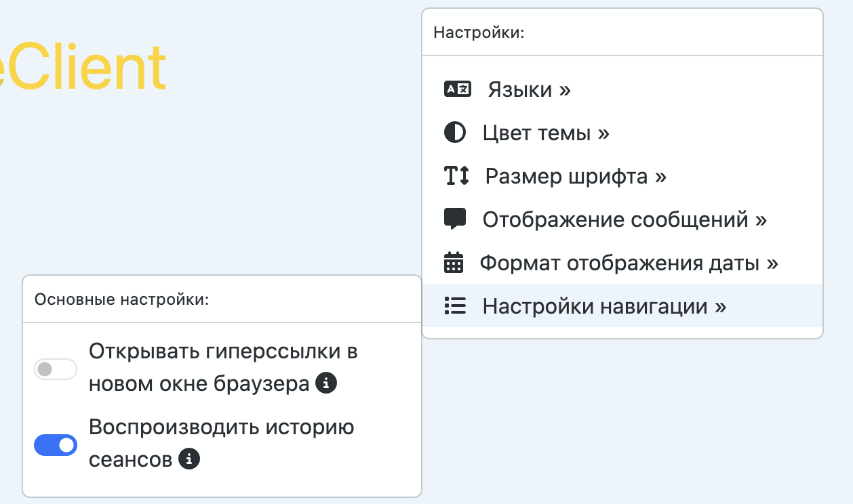The height and width of the screenshot is (504, 853).
Task: Expand the Размер шрифта submenu
Action: 576,176
